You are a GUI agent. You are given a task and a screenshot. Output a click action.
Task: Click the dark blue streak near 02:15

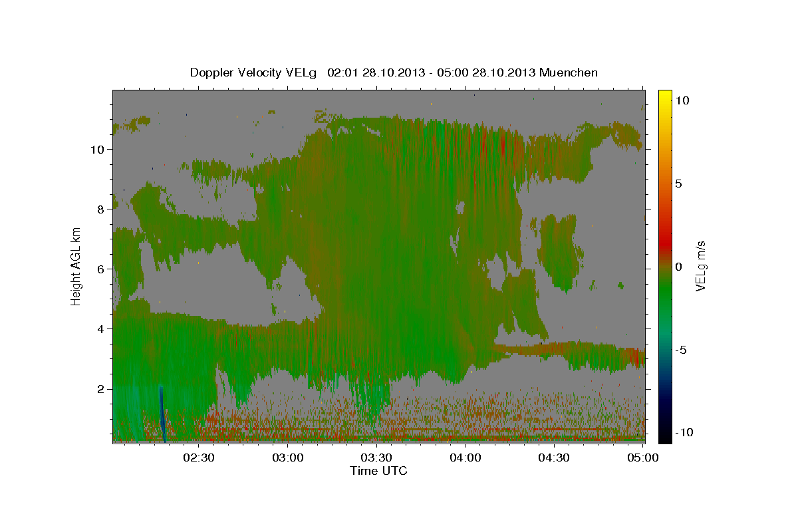coord(162,412)
